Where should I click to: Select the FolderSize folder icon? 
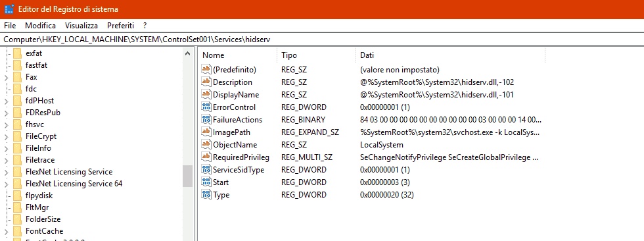click(17, 219)
